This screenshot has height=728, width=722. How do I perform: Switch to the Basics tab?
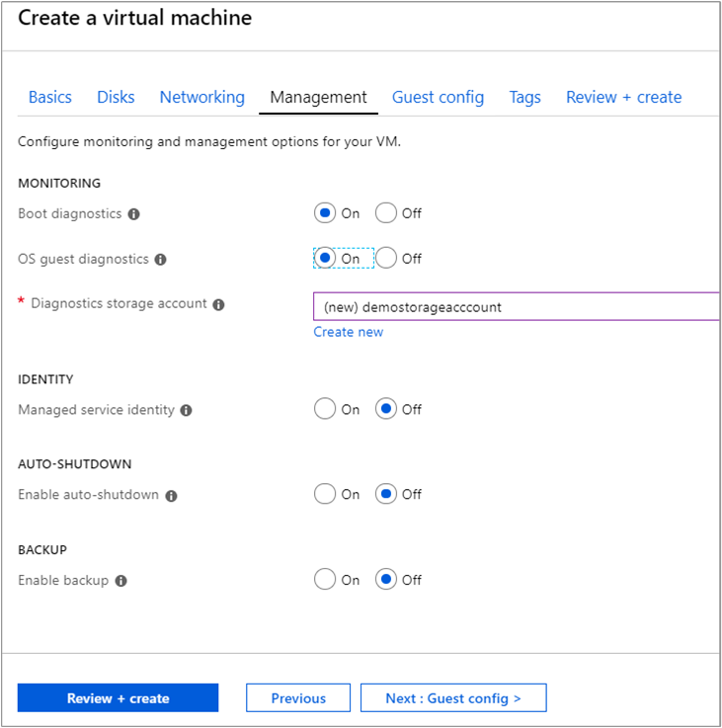[x=50, y=97]
